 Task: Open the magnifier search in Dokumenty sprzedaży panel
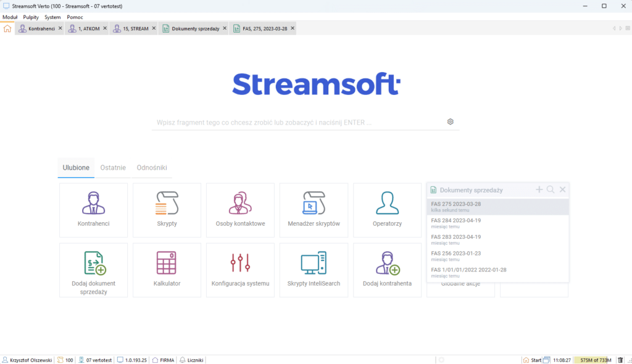(550, 190)
